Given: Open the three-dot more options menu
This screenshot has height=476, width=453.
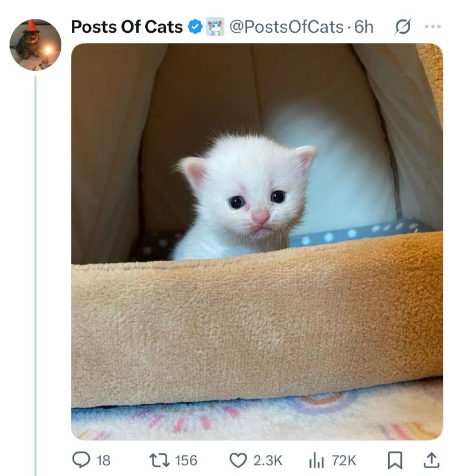Looking at the screenshot, I should pos(433,27).
